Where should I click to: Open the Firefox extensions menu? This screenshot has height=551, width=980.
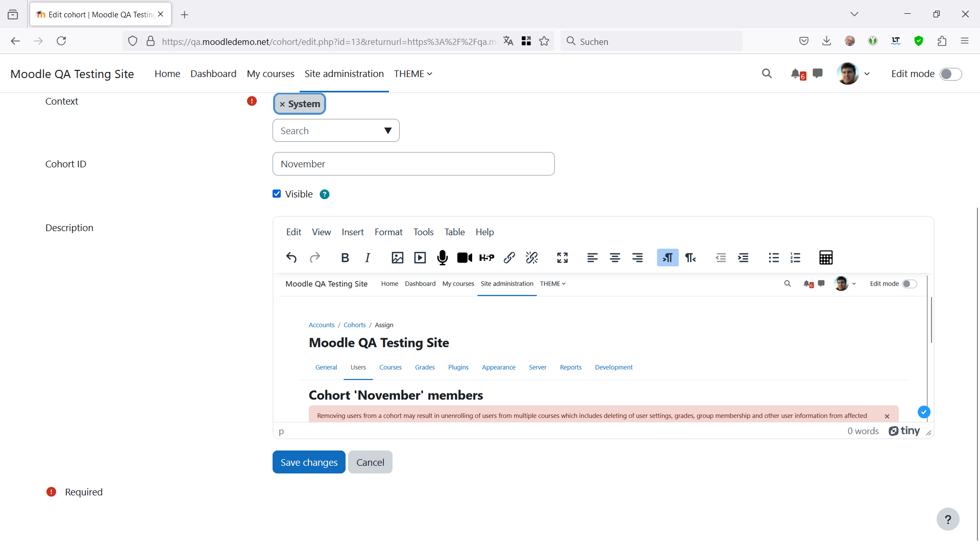[x=942, y=41]
